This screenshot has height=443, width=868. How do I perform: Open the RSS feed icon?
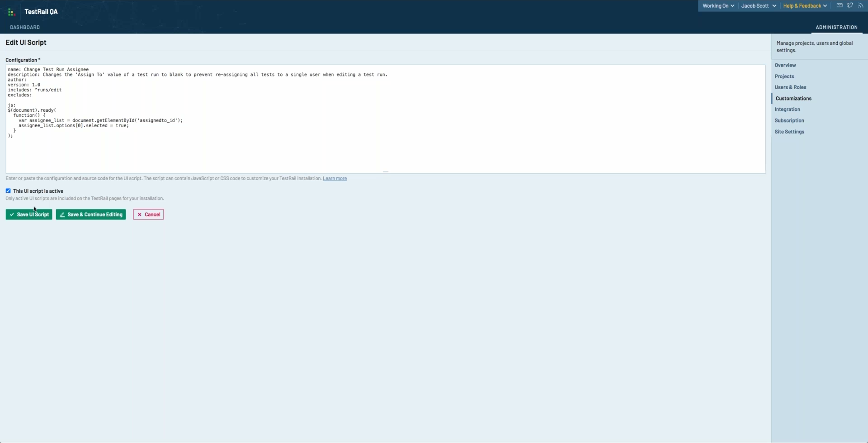coord(860,5)
